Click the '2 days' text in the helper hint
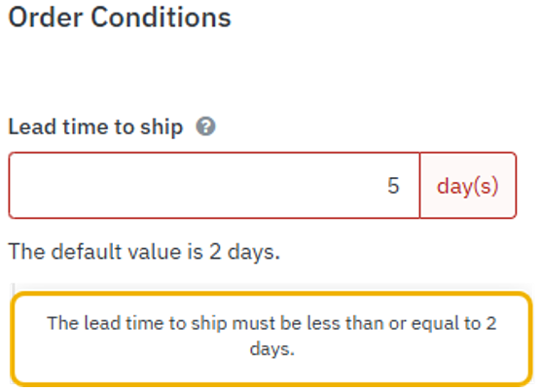 point(244,252)
